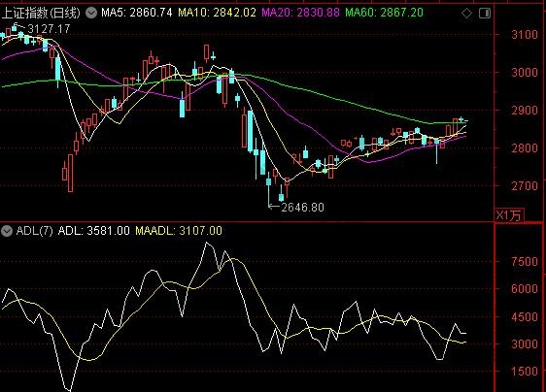This screenshot has height=392, width=546.
Task: Select the MA5: 2860.74 label
Action: click(x=136, y=13)
